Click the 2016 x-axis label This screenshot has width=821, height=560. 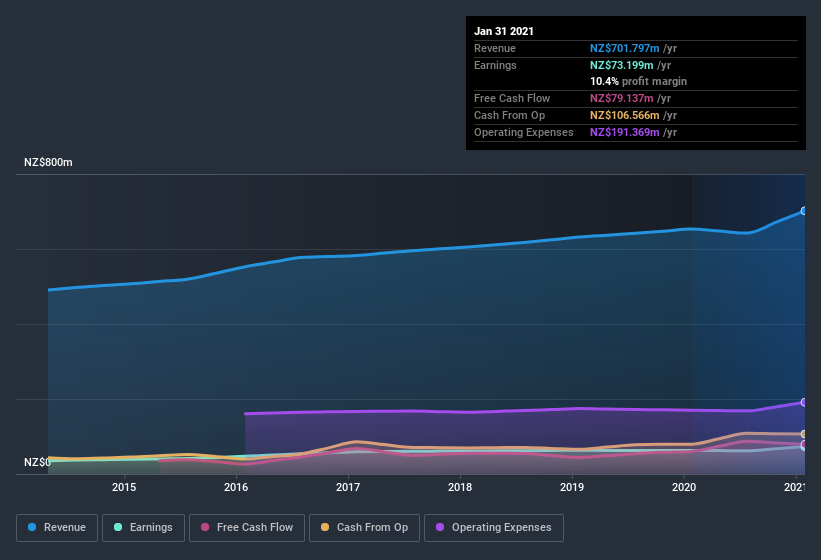[236, 487]
